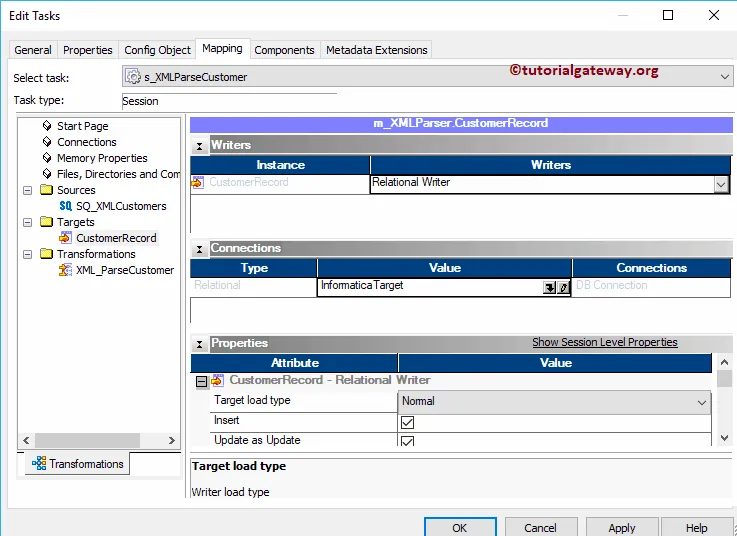
Task: Open the Target load type Normal dropdown
Action: [701, 402]
